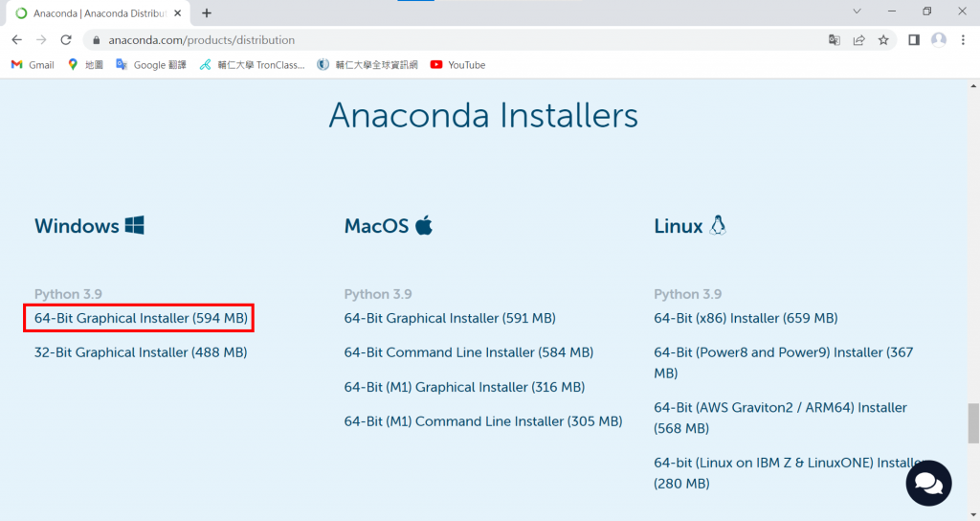Close the Anaconda Distribution tab
The height and width of the screenshot is (521, 980).
(177, 13)
